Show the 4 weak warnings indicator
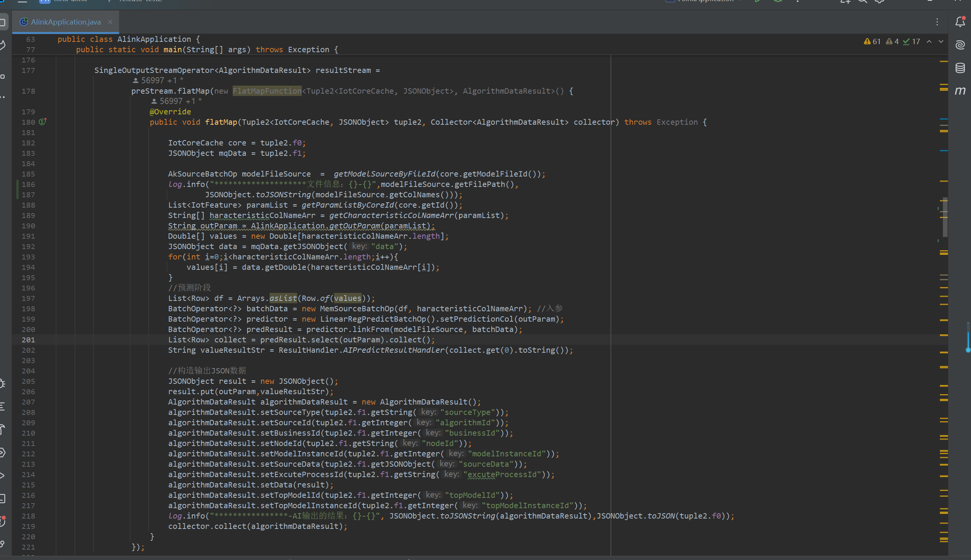 [892, 41]
